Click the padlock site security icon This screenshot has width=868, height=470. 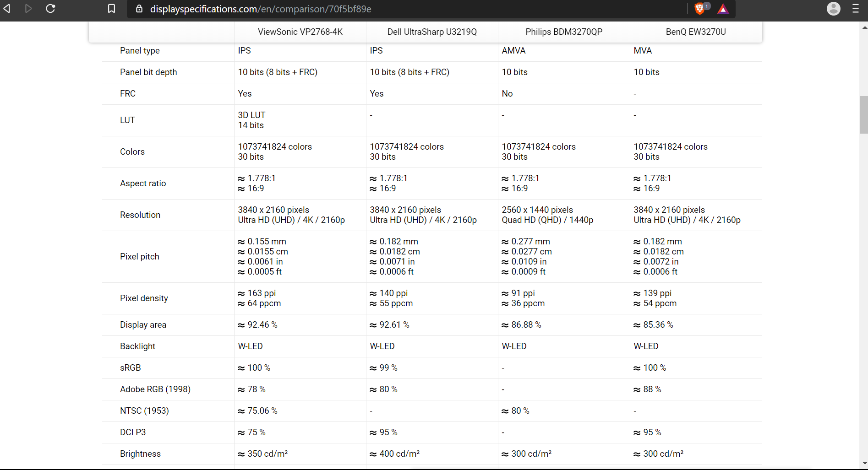click(139, 9)
